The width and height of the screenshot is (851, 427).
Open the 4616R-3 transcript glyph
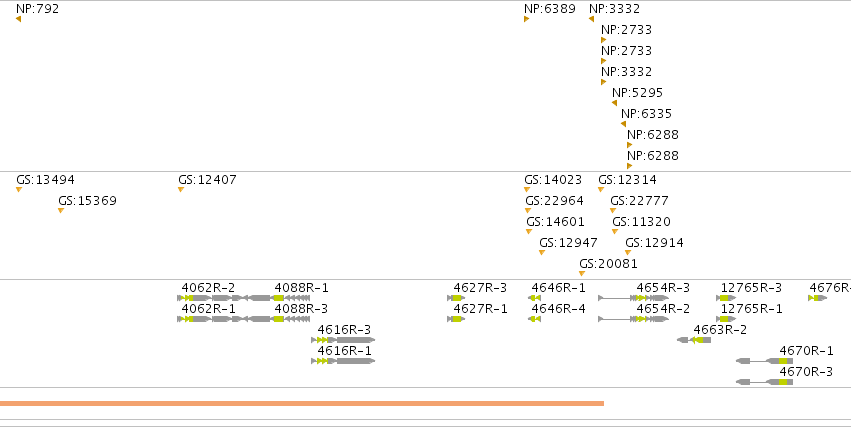343,340
